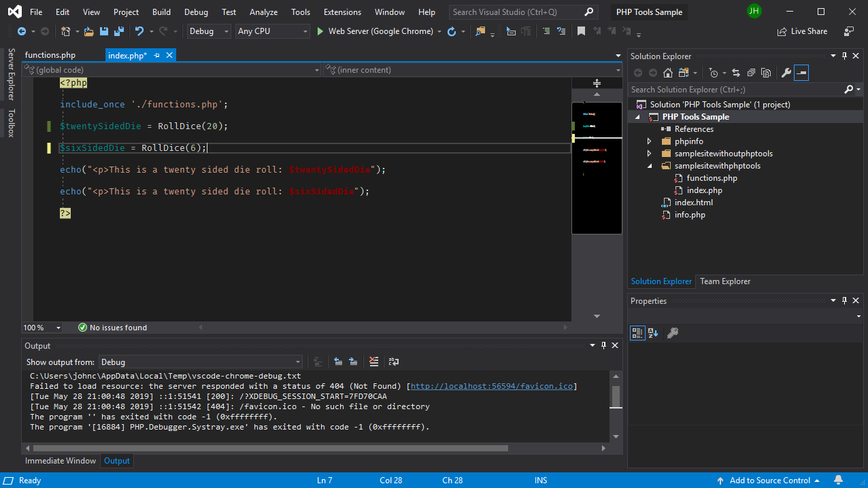Click the Navigate Backward toolbar arrow

pyautogui.click(x=21, y=31)
